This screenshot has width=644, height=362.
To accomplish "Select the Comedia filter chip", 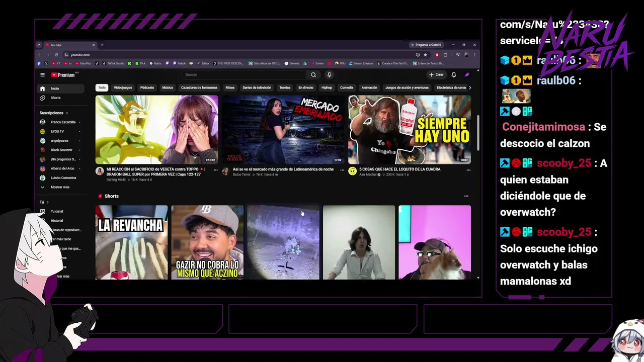I will point(347,87).
